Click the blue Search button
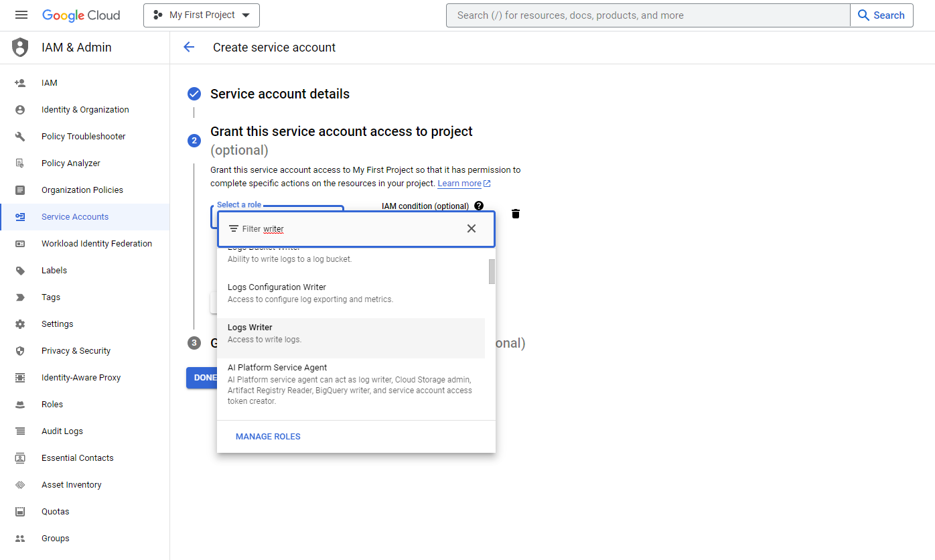The image size is (935, 560). pyautogui.click(x=881, y=15)
